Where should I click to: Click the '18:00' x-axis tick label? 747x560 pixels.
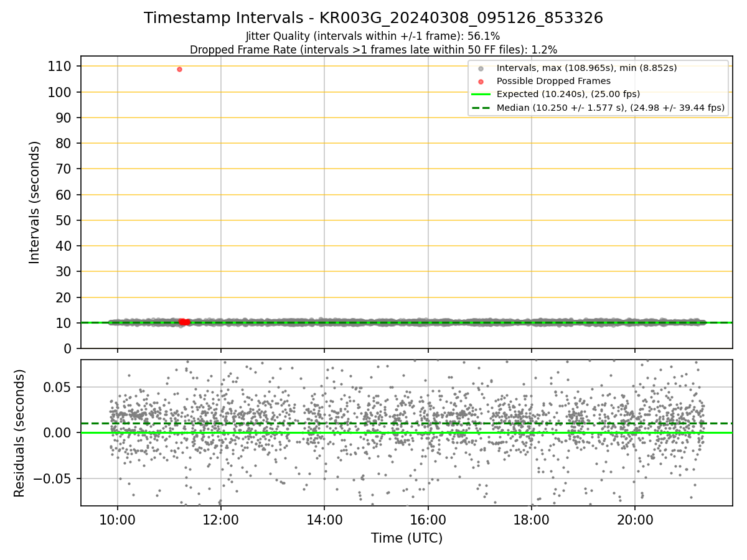coord(531,520)
